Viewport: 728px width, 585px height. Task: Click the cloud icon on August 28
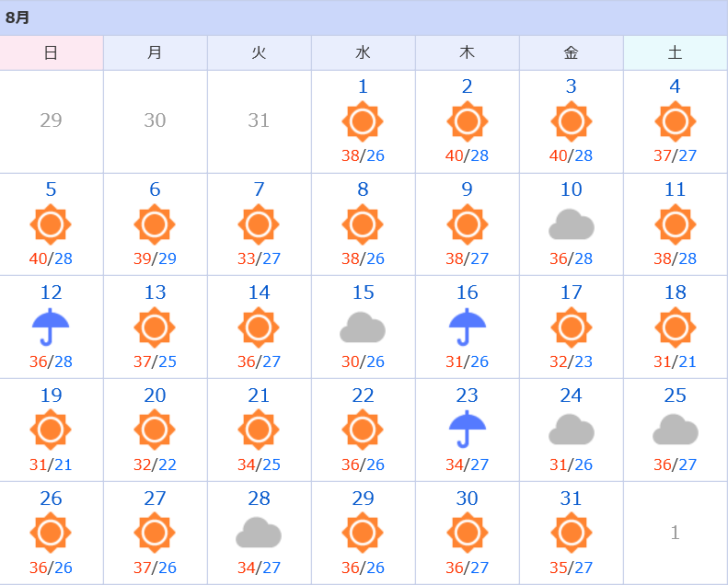(x=259, y=533)
